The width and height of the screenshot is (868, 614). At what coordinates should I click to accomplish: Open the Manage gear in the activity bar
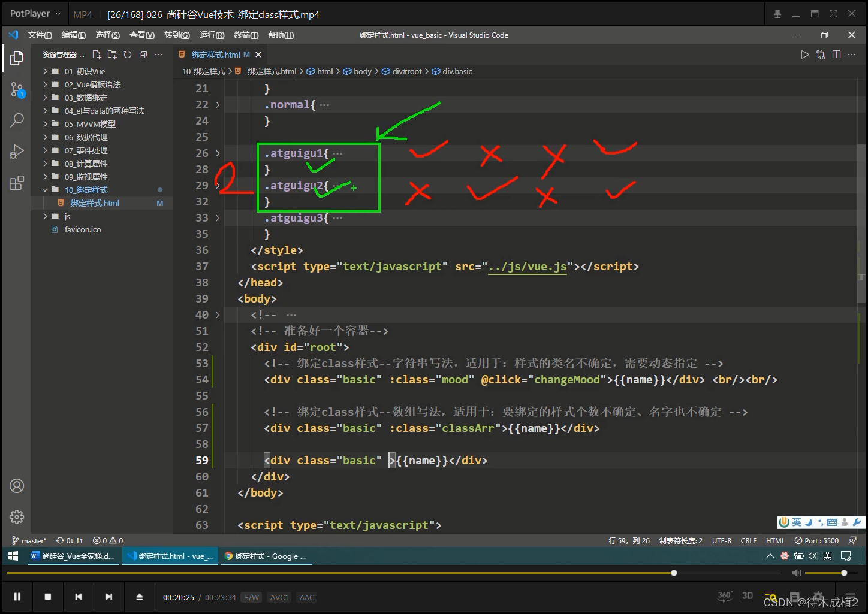point(17,517)
